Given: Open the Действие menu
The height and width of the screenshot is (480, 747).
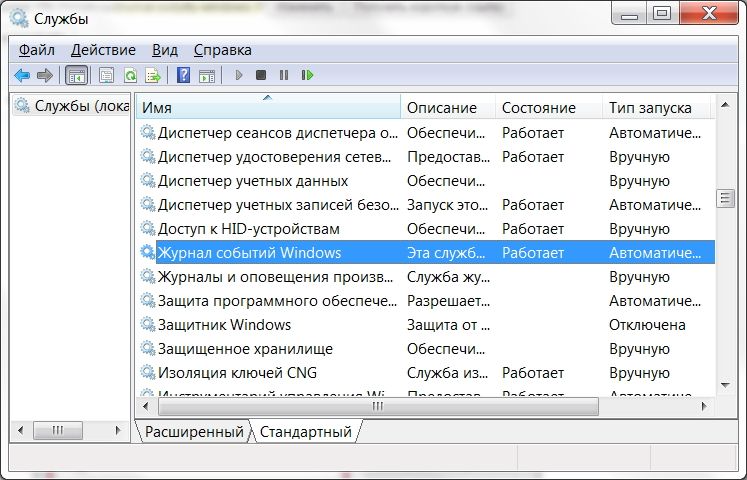Looking at the screenshot, I should (x=103, y=50).
